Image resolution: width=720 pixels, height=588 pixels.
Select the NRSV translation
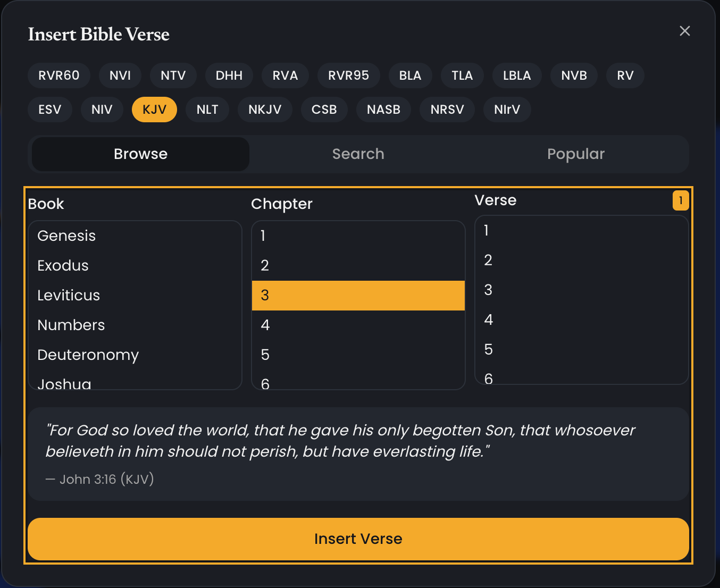pos(447,110)
